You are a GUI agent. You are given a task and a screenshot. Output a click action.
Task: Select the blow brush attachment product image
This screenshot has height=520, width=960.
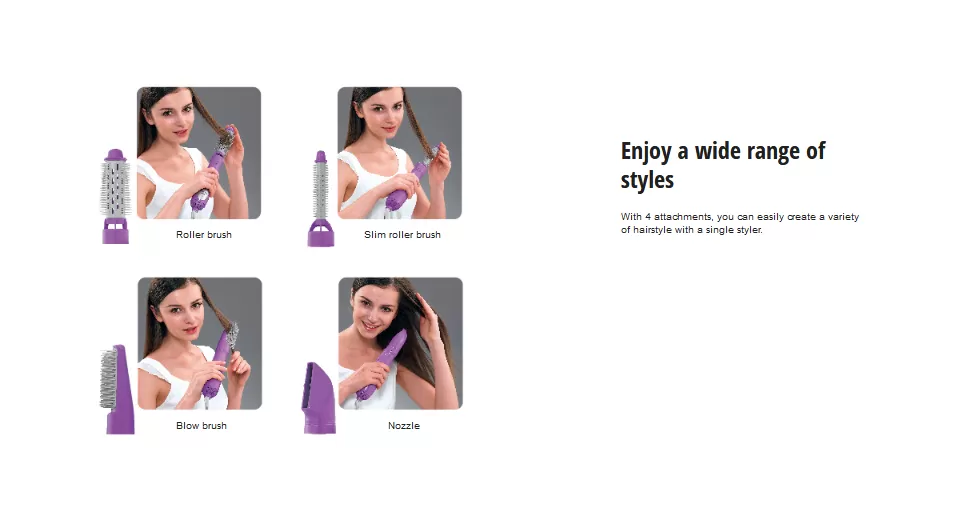coord(117,390)
